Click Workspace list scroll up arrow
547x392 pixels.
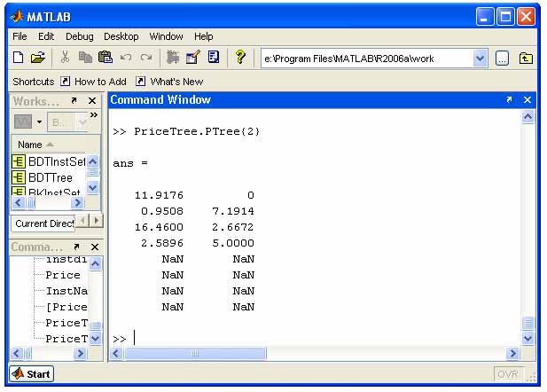pyautogui.click(x=92, y=161)
